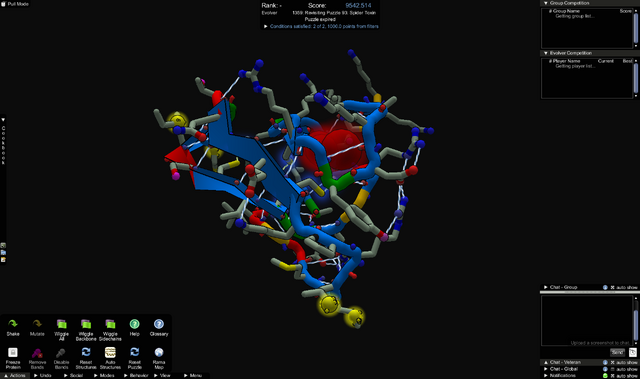Open the Menu item
Screen dimensions: 640x379
coord(193,375)
